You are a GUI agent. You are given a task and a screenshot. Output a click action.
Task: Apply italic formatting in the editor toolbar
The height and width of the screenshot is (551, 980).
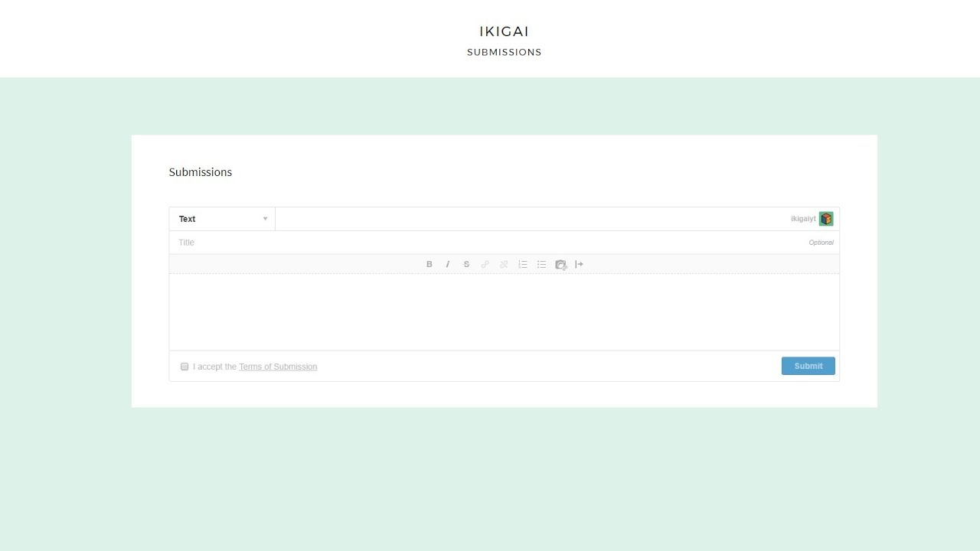448,264
